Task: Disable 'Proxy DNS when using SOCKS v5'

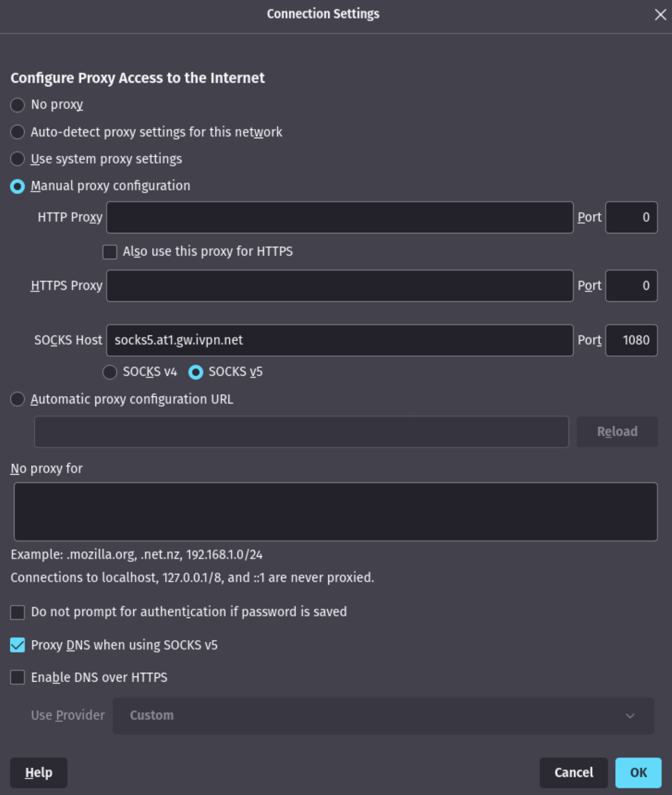Action: 17,645
